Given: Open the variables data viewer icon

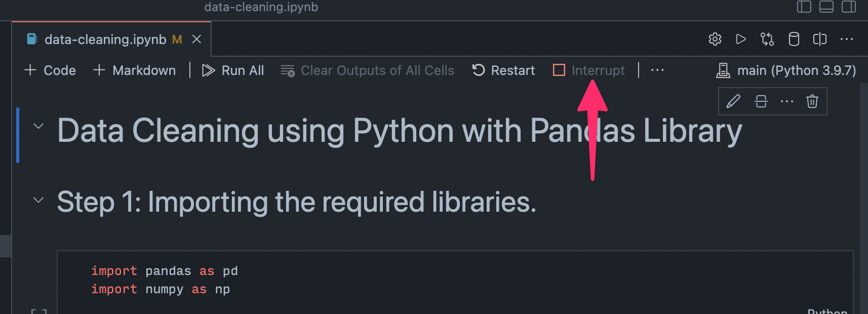Looking at the screenshot, I should click(794, 39).
